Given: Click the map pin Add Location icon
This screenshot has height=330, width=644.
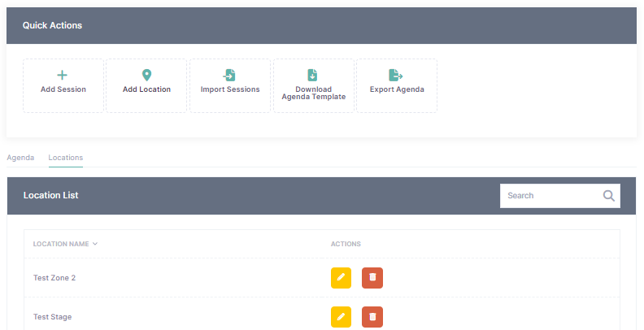Looking at the screenshot, I should 146,75.
